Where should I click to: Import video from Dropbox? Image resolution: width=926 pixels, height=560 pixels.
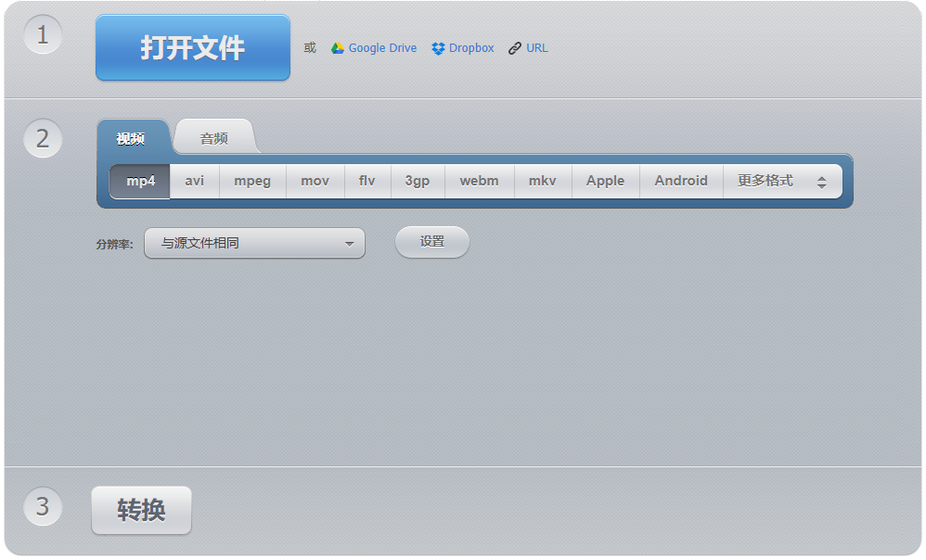pyautogui.click(x=462, y=47)
